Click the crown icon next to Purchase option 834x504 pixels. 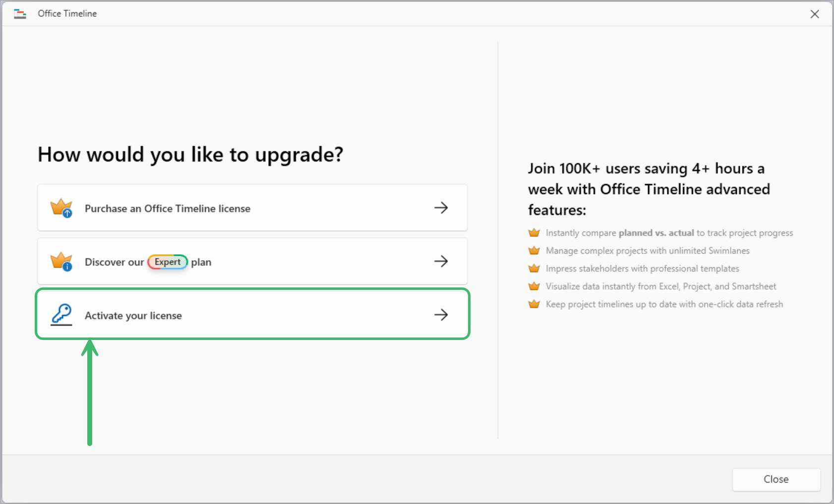point(60,208)
